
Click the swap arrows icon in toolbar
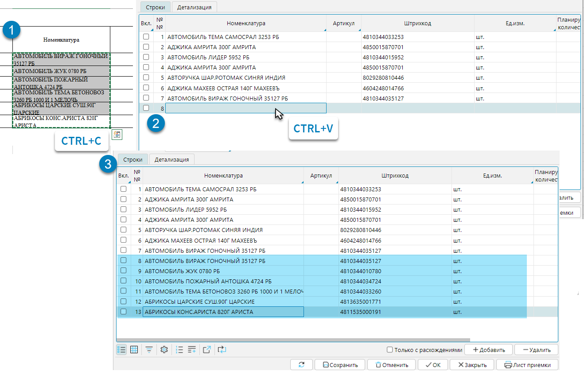(x=222, y=350)
